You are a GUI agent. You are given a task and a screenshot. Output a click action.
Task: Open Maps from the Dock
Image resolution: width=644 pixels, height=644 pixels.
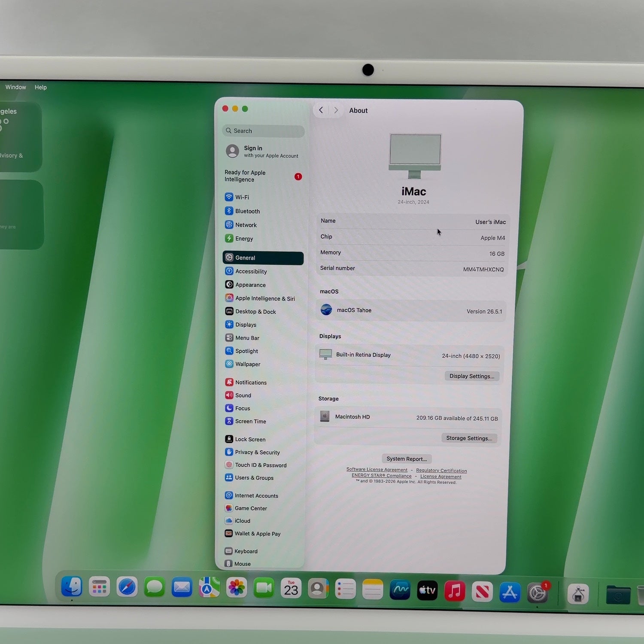coord(209,588)
